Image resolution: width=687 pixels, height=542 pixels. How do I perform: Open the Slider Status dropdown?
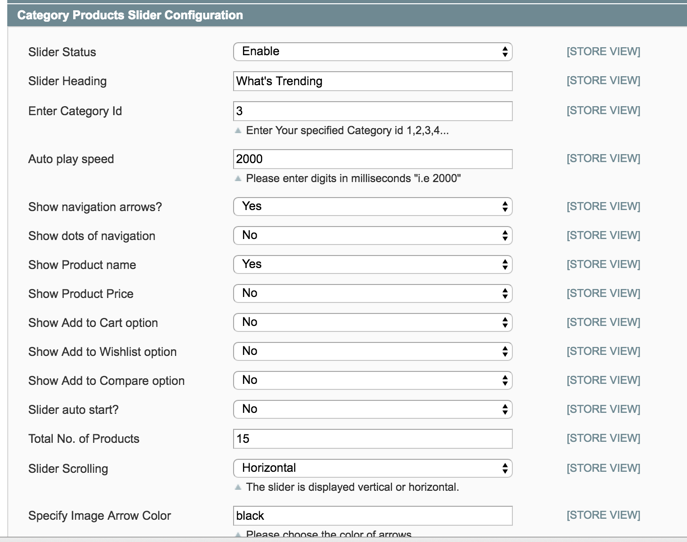click(372, 51)
